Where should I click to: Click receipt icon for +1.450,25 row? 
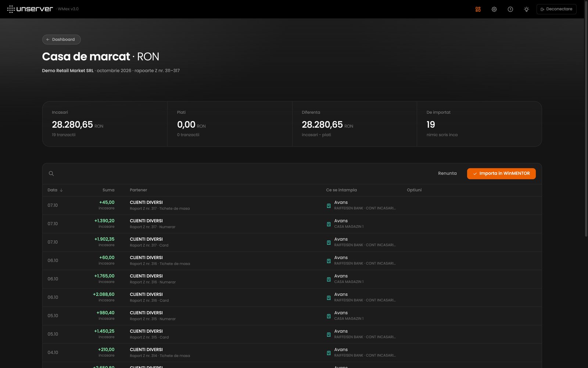[x=329, y=335]
